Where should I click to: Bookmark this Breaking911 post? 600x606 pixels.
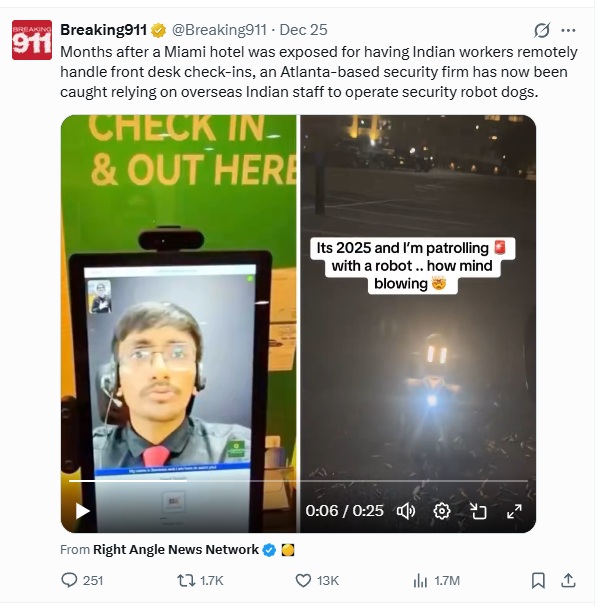click(x=538, y=580)
